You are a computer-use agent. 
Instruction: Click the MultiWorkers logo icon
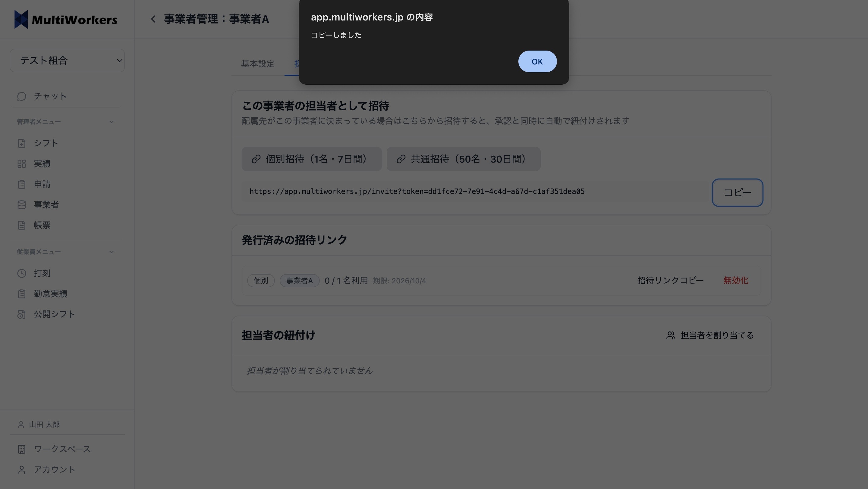[x=21, y=19]
